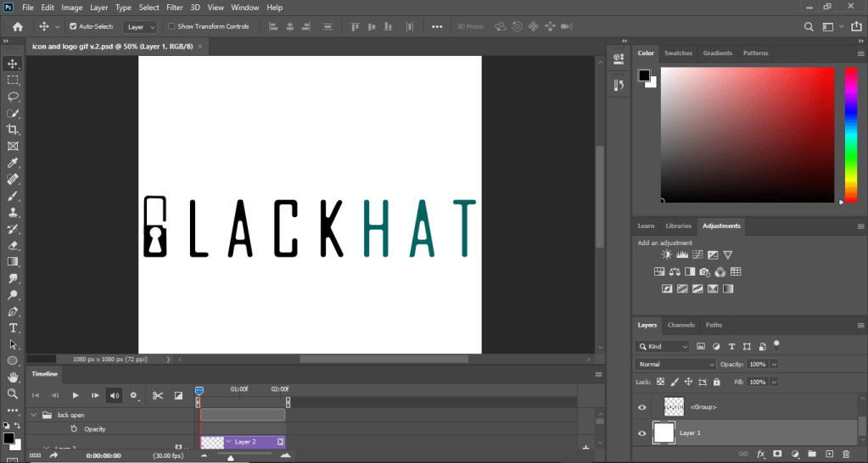Play the timeline animation

75,395
